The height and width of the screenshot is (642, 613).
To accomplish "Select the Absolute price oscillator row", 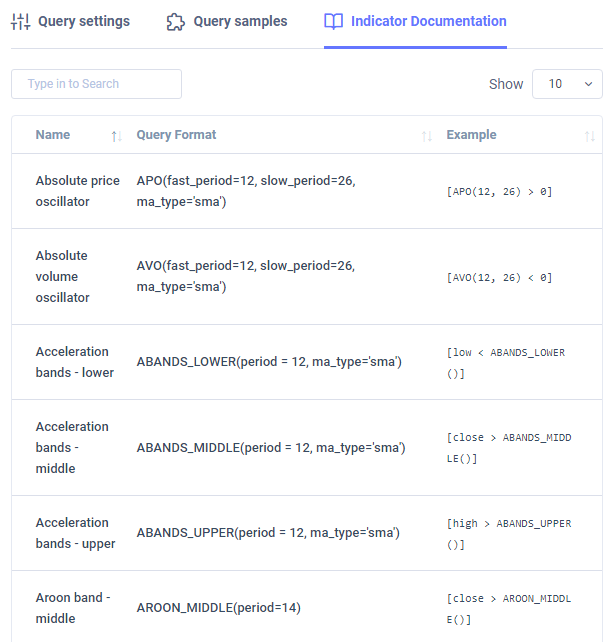I will point(307,191).
